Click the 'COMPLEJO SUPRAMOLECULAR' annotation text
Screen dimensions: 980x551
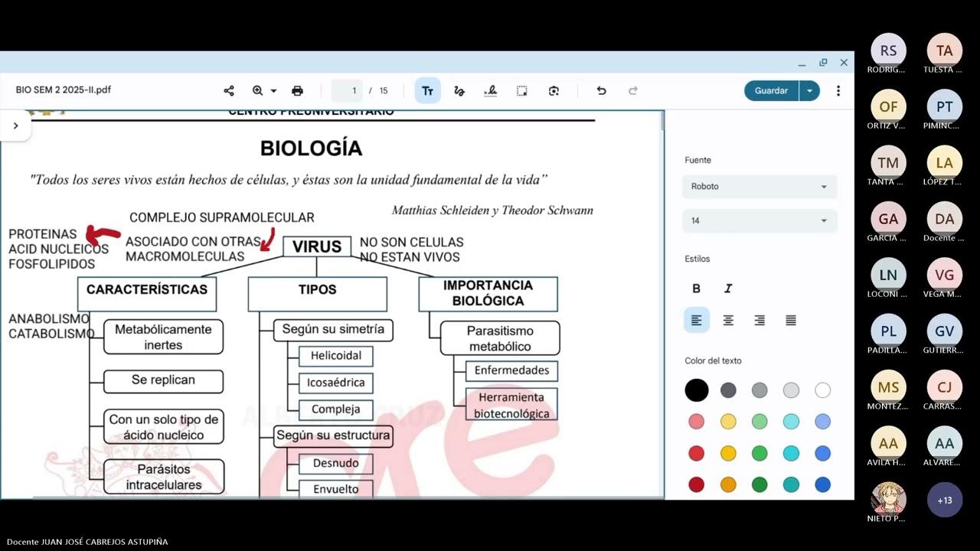(x=222, y=217)
